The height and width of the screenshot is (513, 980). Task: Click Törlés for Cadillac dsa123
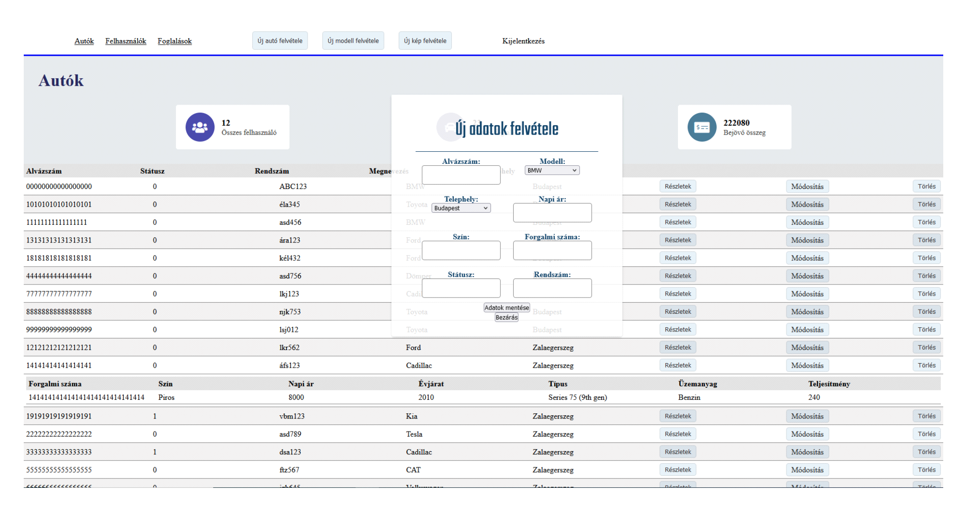point(926,452)
